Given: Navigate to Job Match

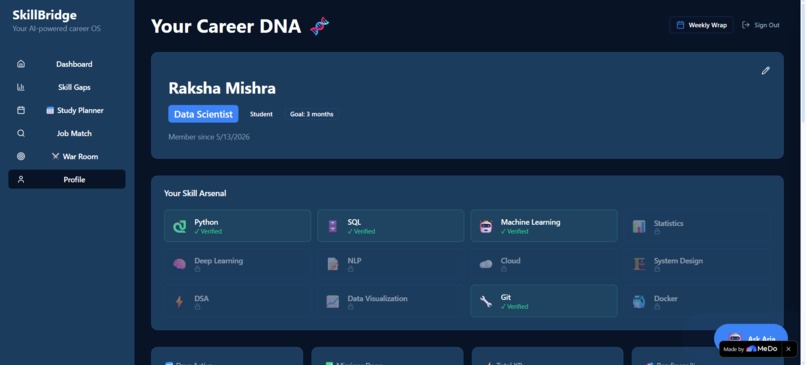Looking at the screenshot, I should [x=67, y=133].
